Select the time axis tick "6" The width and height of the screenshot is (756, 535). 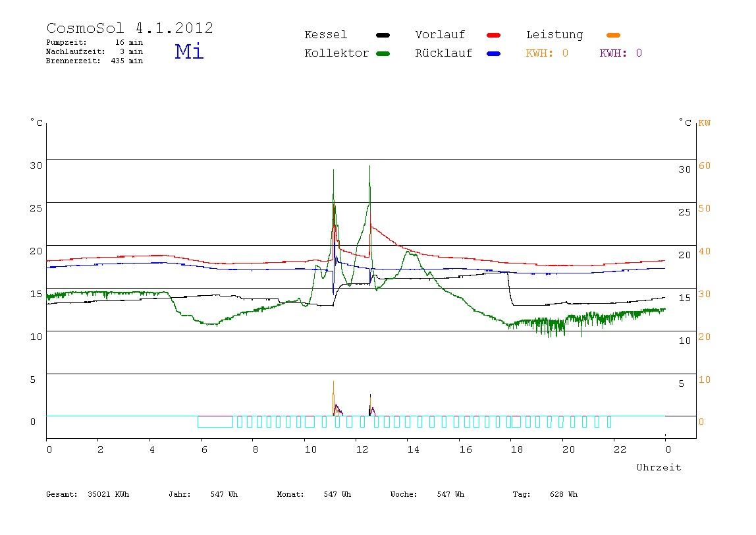point(204,449)
